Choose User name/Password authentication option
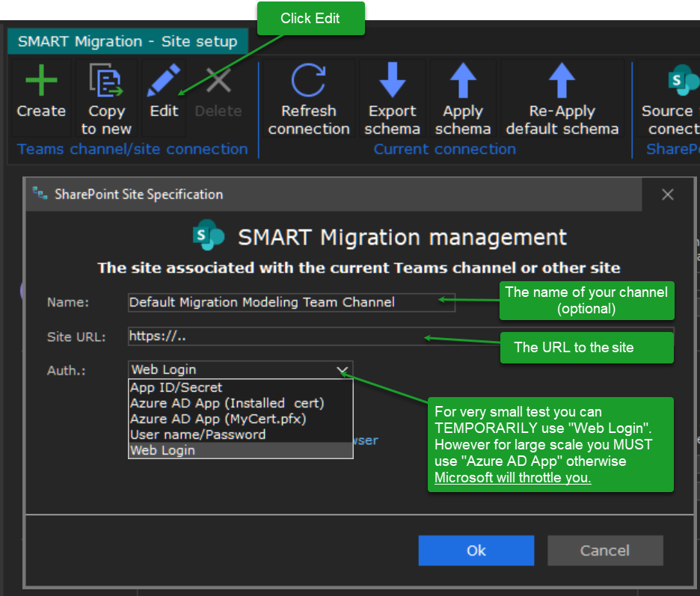This screenshot has height=596, width=700. (x=241, y=434)
